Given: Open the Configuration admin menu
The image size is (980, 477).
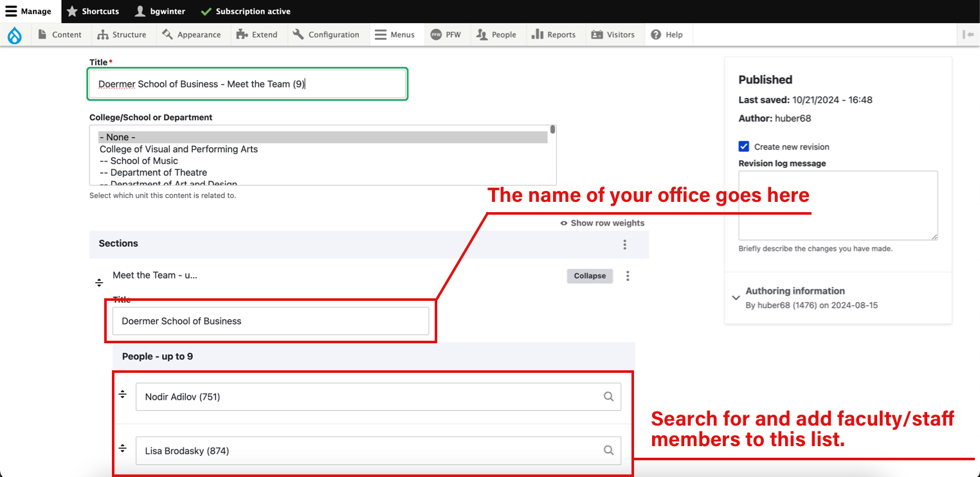Looking at the screenshot, I should click(327, 35).
